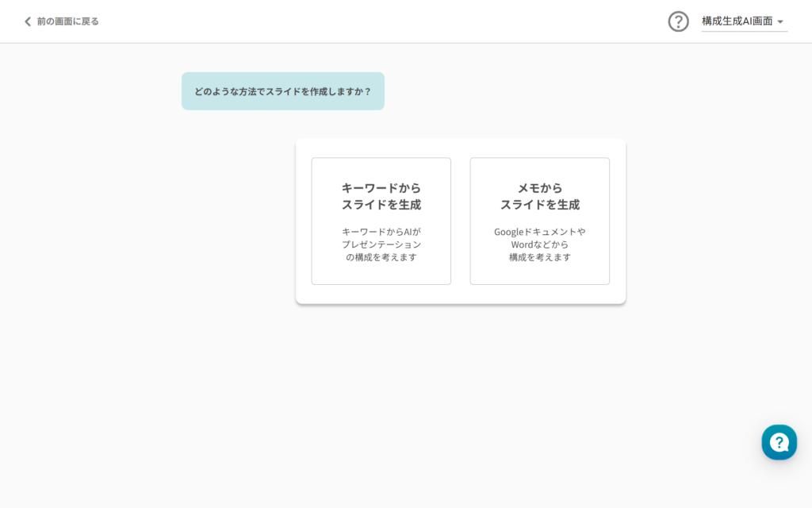812x508 pixels.
Task: Click the プレゼンテーション line in keyword card
Action: pyautogui.click(x=381, y=244)
